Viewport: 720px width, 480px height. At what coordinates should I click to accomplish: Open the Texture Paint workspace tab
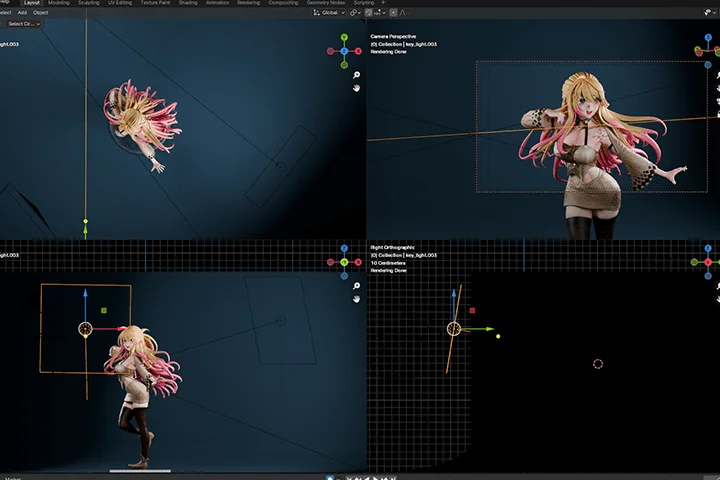point(155,3)
